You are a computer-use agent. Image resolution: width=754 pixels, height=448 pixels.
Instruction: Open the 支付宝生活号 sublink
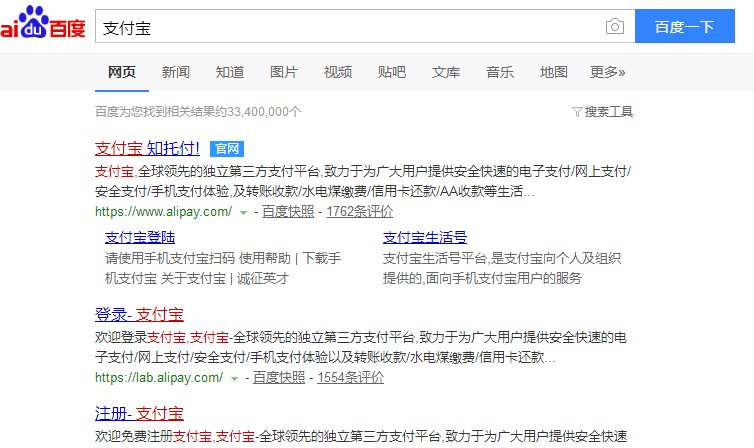[425, 237]
